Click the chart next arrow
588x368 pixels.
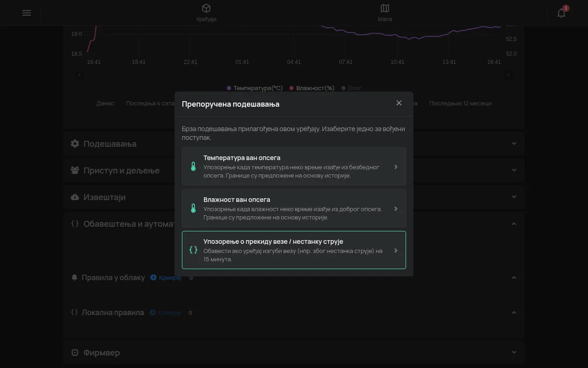click(x=509, y=75)
